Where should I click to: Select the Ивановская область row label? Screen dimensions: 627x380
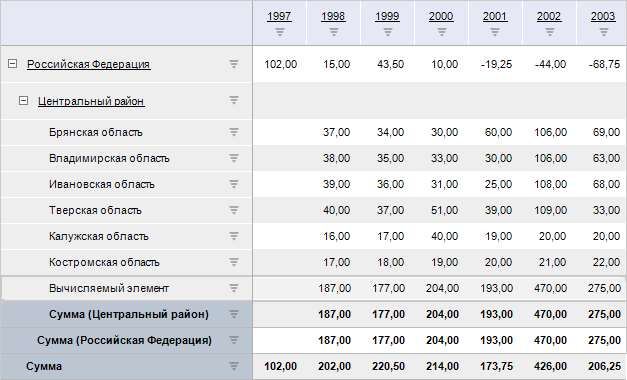[x=102, y=184]
